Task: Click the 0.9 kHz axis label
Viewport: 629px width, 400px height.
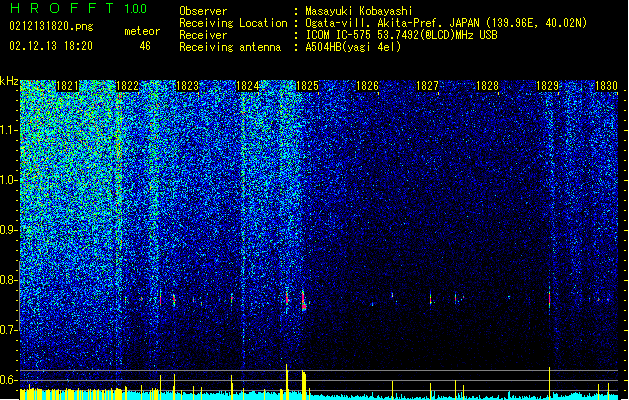Action: 9,230
